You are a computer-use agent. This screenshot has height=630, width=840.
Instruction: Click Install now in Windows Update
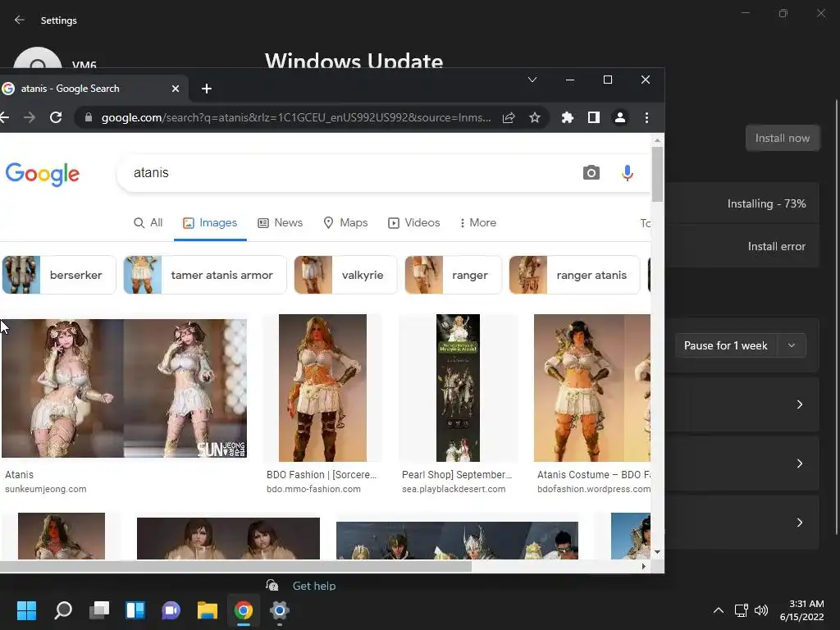point(782,138)
